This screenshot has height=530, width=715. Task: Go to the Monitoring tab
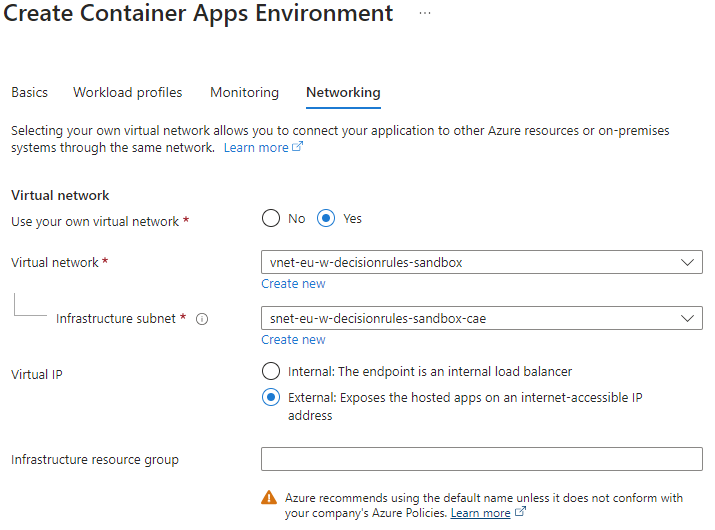(244, 92)
